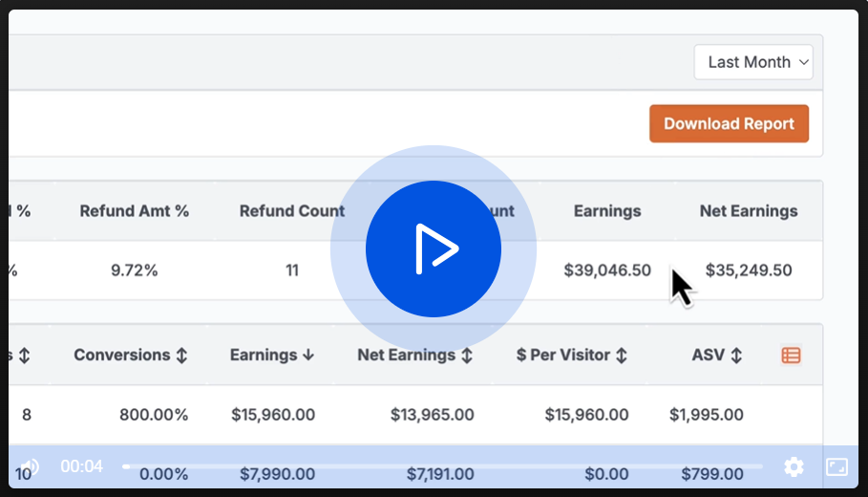Sort by the $ Per Visitor column arrows
This screenshot has height=497, width=868.
click(621, 356)
